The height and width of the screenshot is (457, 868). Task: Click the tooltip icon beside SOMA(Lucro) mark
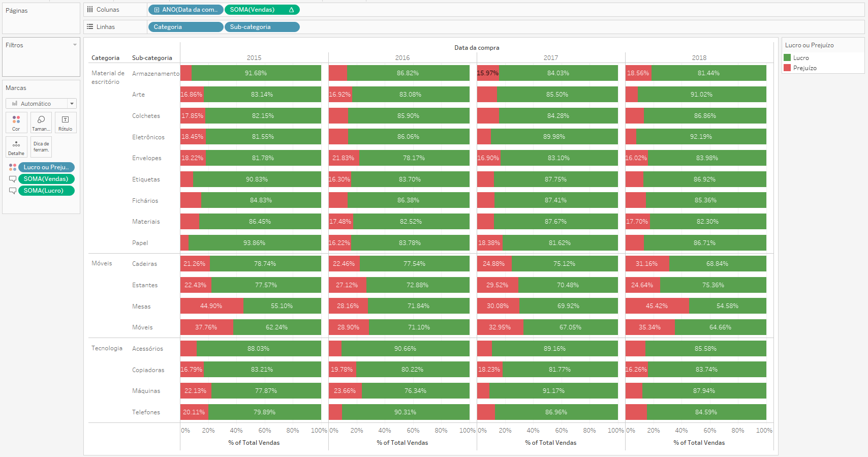click(x=13, y=191)
